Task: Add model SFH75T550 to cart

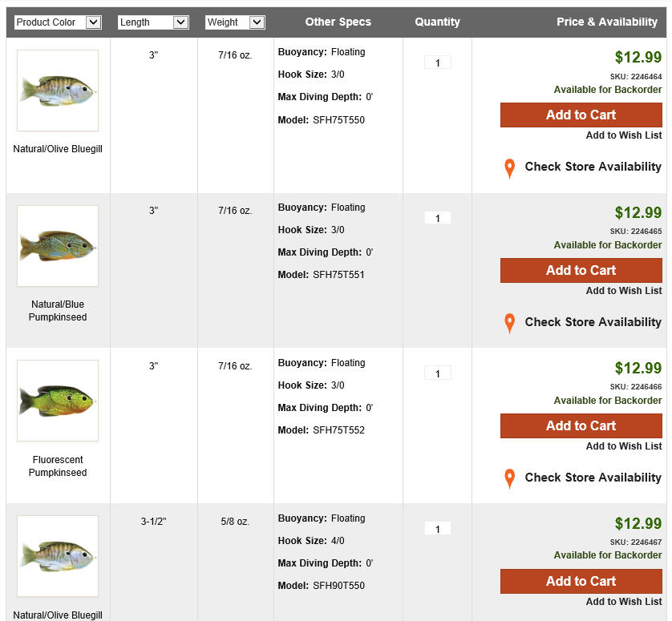Action: tap(581, 115)
